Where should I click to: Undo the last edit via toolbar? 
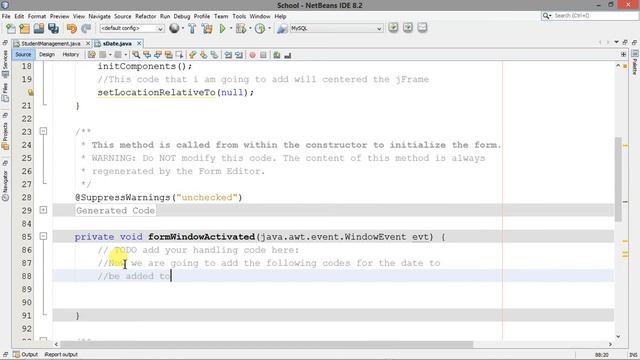coord(72,29)
